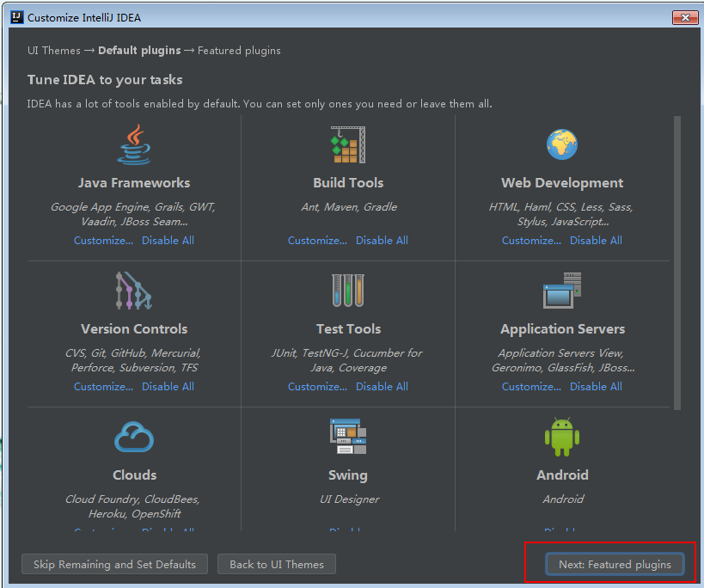
Task: Click the vertical scrollbar of the plugins list
Action: click(x=677, y=263)
